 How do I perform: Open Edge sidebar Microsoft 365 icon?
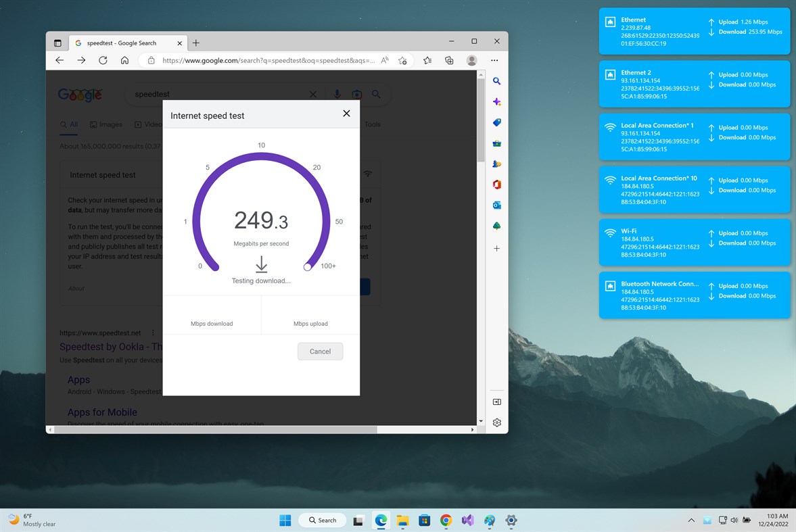pos(497,185)
